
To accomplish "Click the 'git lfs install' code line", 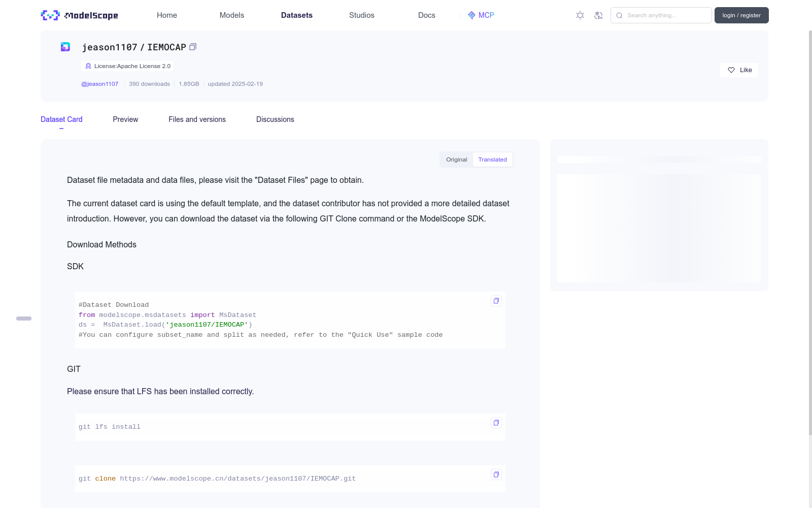I will click(x=110, y=427).
